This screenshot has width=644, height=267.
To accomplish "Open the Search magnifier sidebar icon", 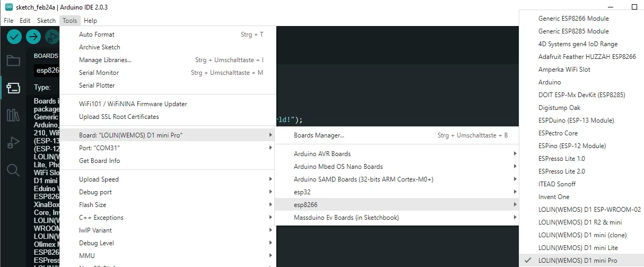I will [13, 170].
